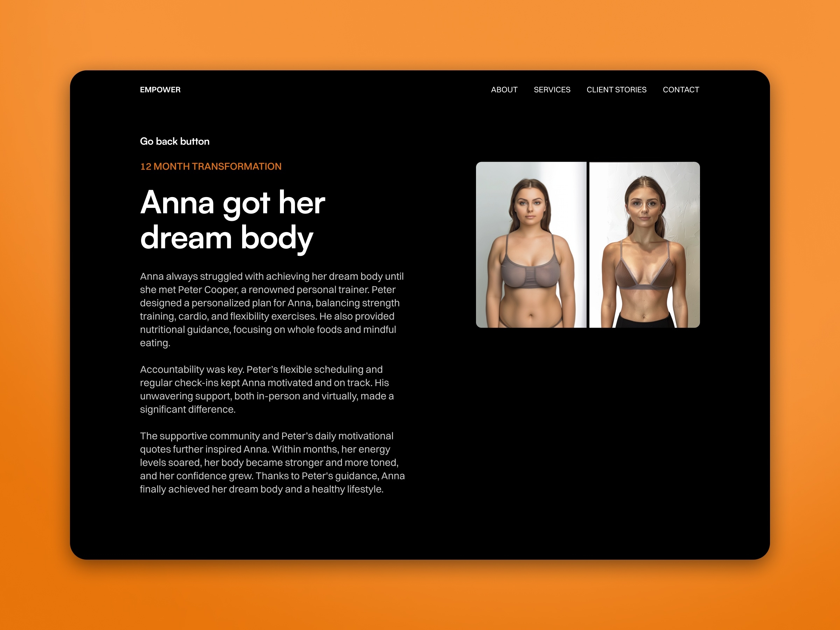Select the SERVICES menu item
This screenshot has height=630, width=840.
(552, 89)
